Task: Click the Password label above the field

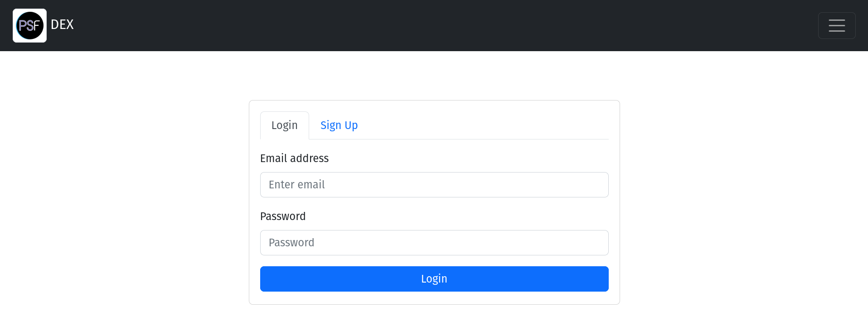Action: 282,216
